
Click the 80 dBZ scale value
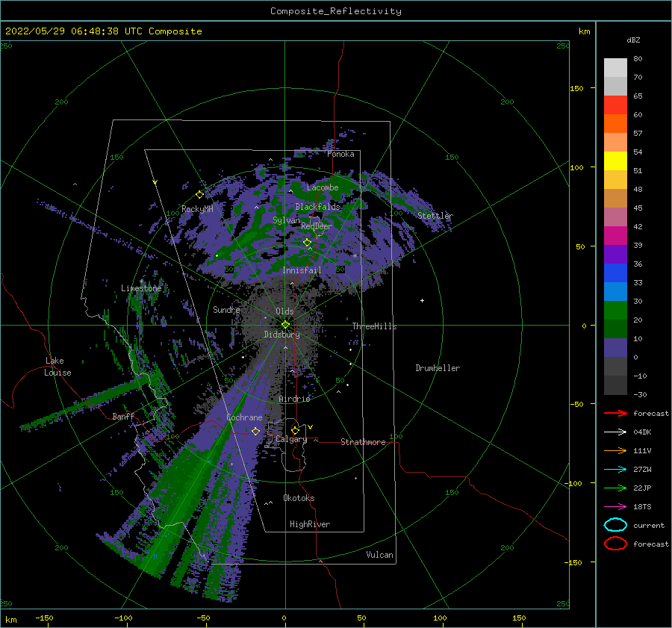pos(638,58)
